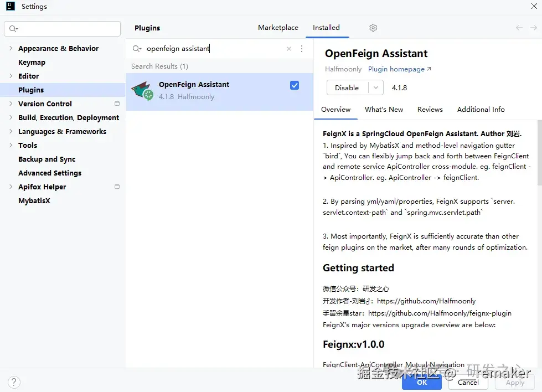
Task: Click the Disable plugin button
Action: [347, 88]
